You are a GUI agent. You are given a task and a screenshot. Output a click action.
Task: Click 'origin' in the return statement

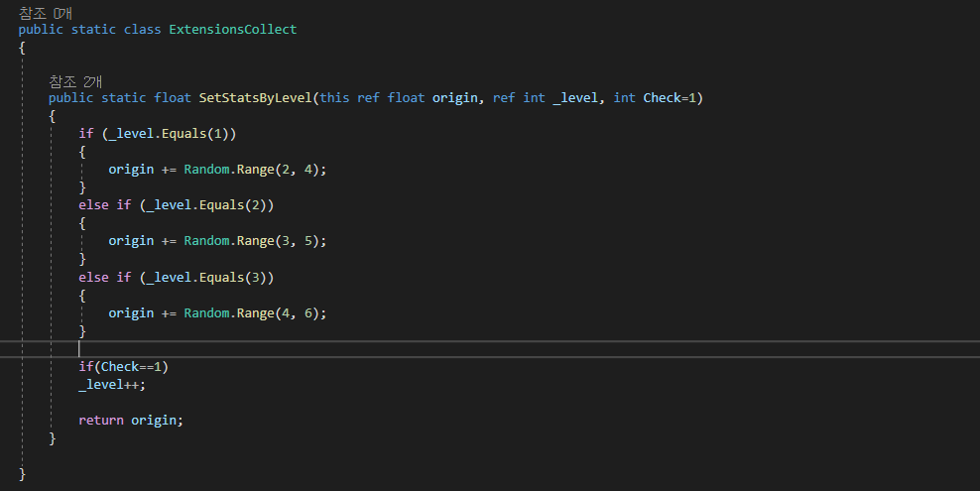click(153, 421)
